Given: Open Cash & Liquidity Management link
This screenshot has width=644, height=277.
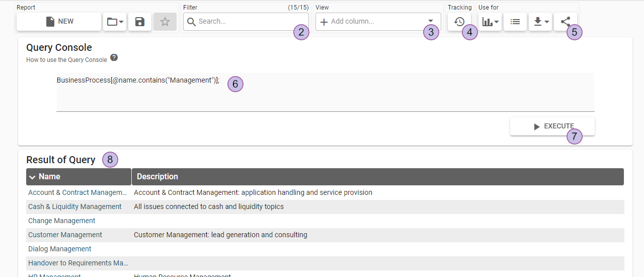Looking at the screenshot, I should [75, 206].
